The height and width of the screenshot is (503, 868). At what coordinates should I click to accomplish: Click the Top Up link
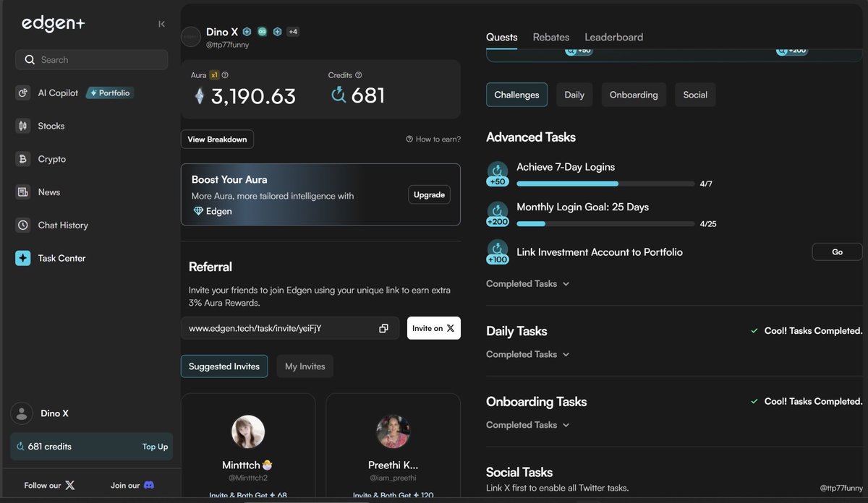click(x=155, y=447)
